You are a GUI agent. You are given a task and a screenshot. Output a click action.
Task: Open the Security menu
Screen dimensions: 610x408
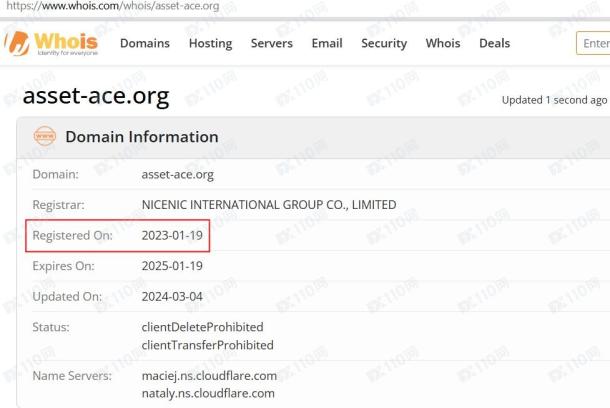pos(384,43)
